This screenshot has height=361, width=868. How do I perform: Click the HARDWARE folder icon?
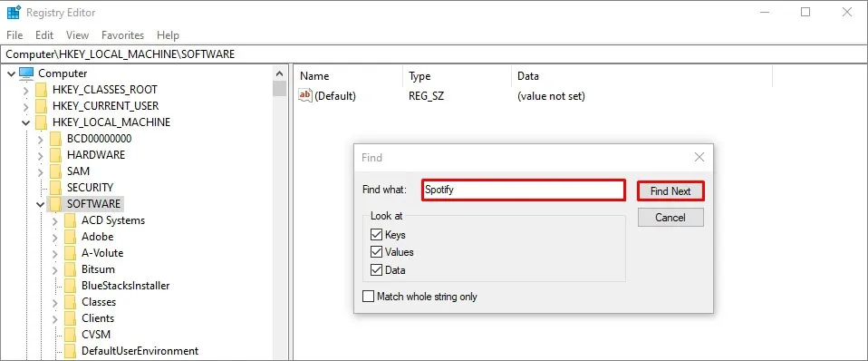(55, 155)
